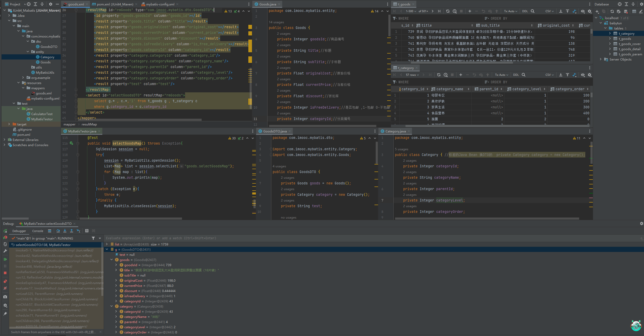This screenshot has width=644, height=336.
Task: Click the add row plus icon in t_goods toolbar
Action: [x=470, y=11]
